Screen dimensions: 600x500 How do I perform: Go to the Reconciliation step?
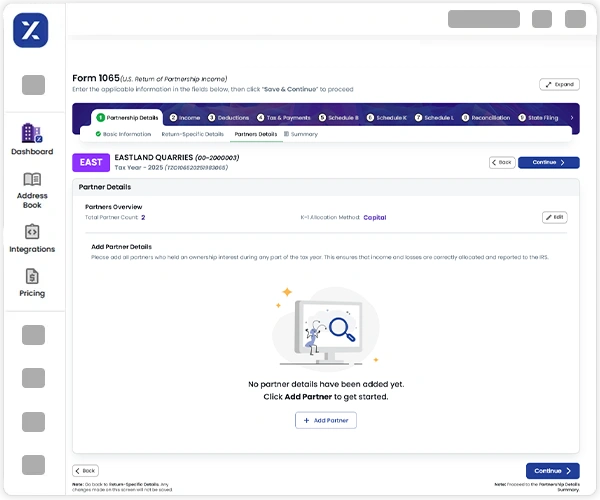click(x=486, y=118)
